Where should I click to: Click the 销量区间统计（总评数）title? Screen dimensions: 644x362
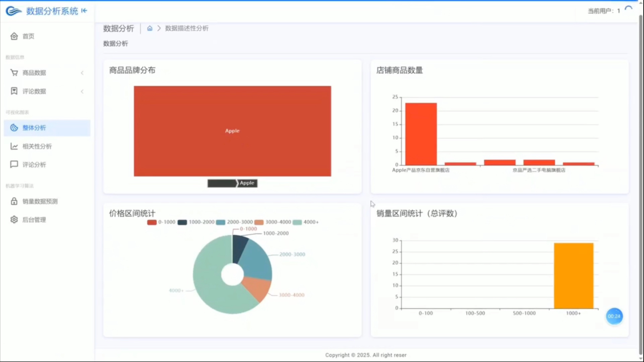click(x=417, y=213)
